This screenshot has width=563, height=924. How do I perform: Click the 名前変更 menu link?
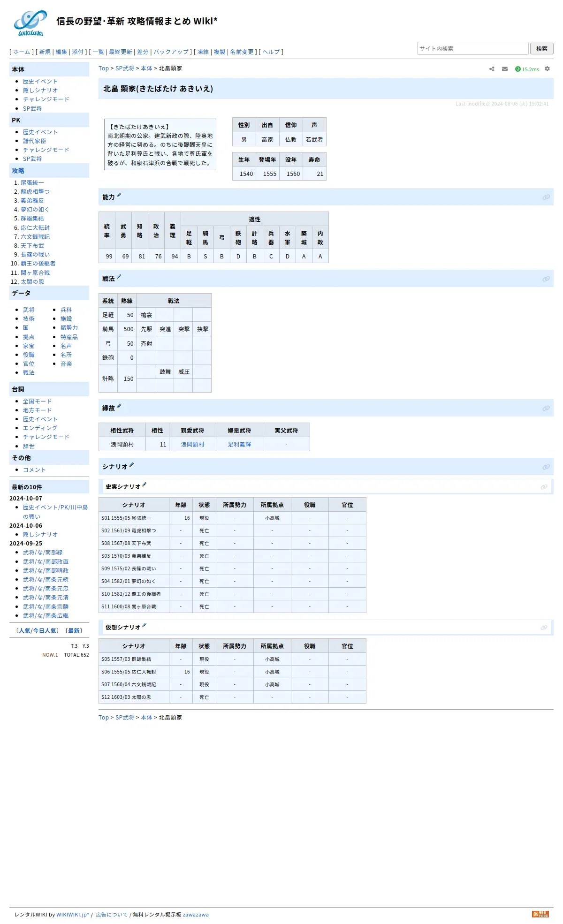click(x=242, y=52)
